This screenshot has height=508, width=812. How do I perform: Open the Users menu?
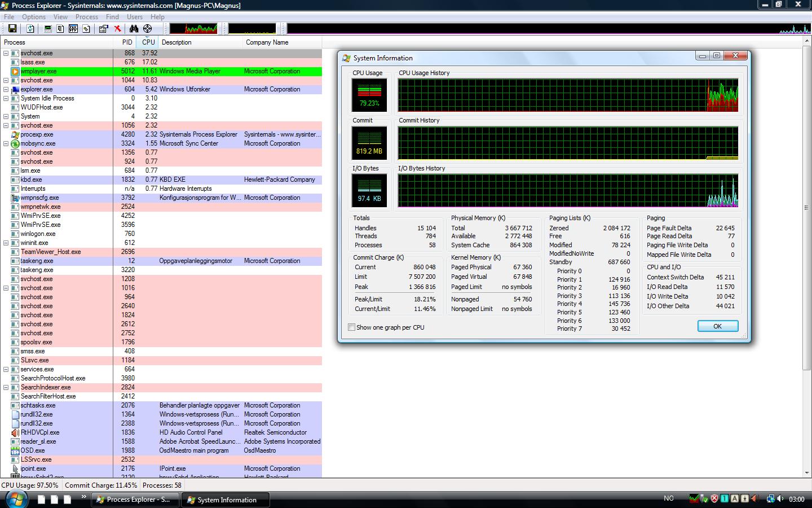coord(135,17)
